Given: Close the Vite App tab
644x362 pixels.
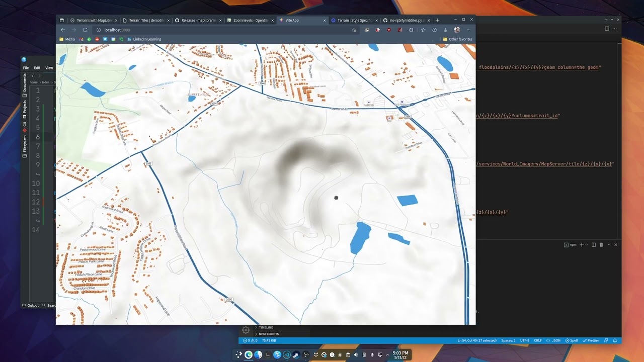Looking at the screenshot, I should [x=325, y=20].
